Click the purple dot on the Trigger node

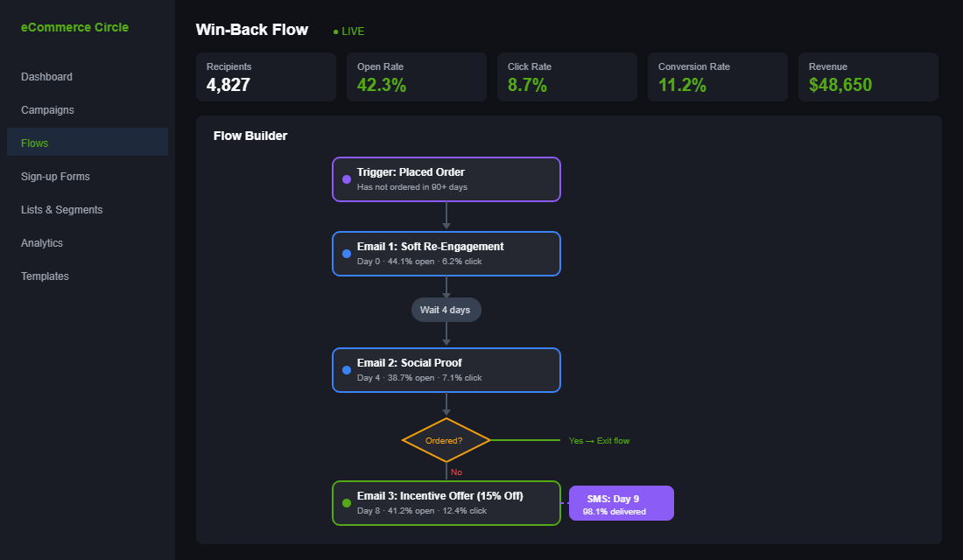pyautogui.click(x=347, y=179)
